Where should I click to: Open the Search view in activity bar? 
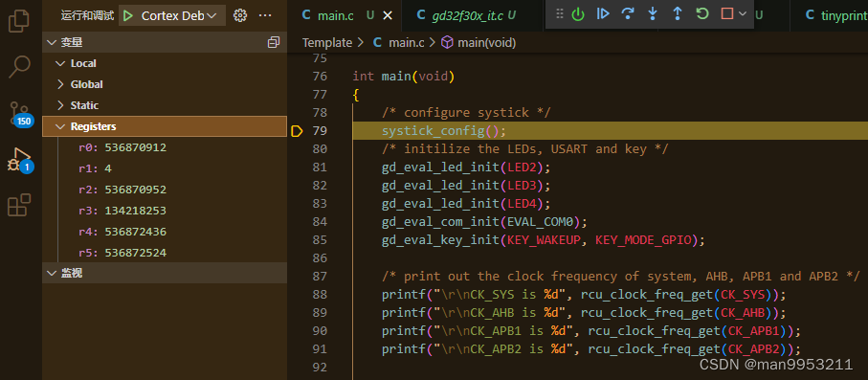pos(19,66)
